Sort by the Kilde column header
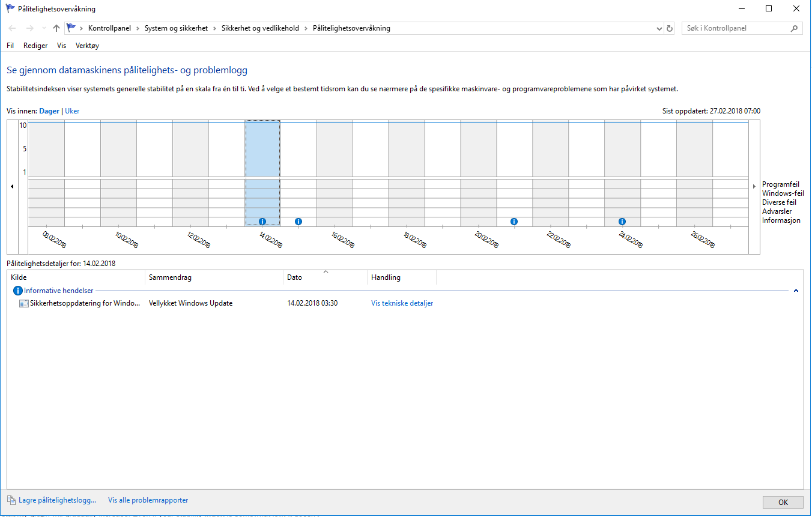Screen dimensions: 812x517 point(76,277)
